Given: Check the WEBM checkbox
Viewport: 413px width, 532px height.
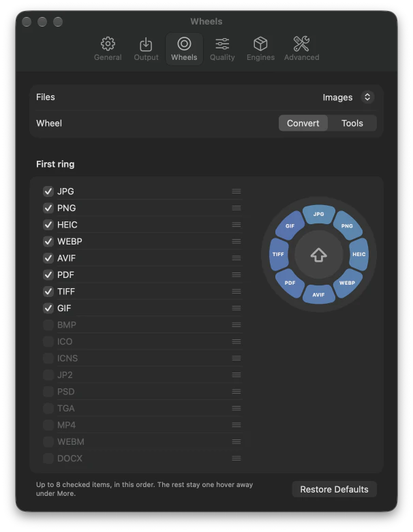Looking at the screenshot, I should click(48, 441).
